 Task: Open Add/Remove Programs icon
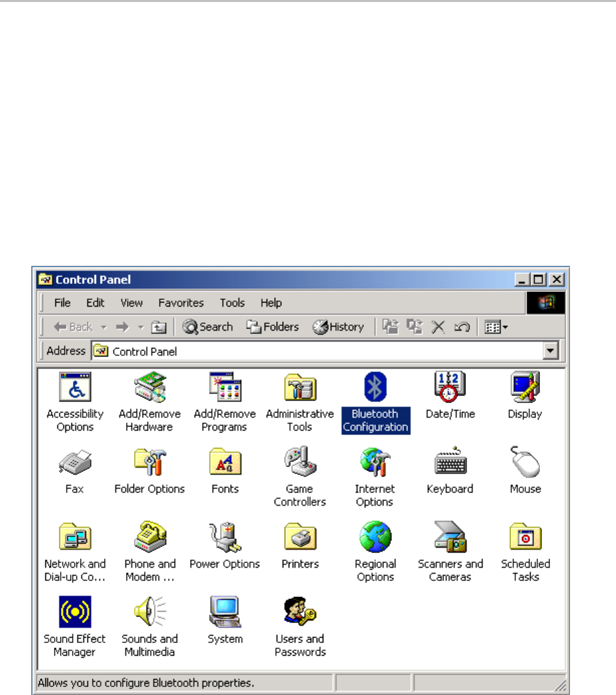pos(225,387)
